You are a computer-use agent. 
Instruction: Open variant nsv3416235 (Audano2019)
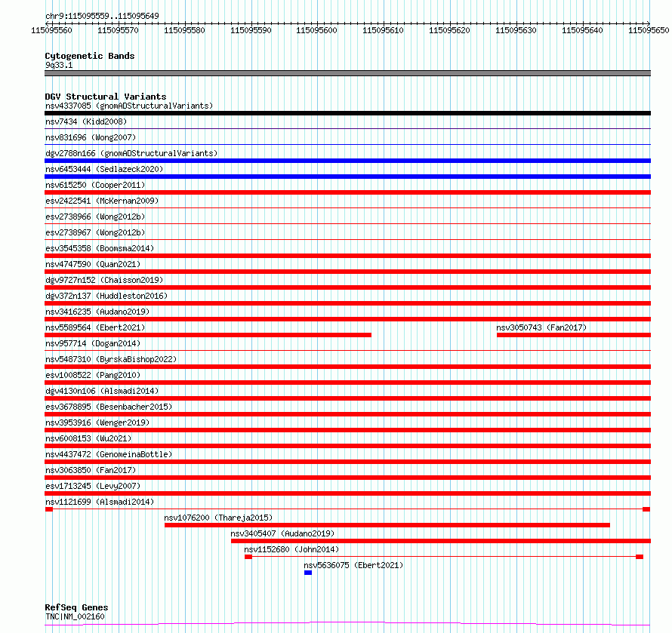97,312
